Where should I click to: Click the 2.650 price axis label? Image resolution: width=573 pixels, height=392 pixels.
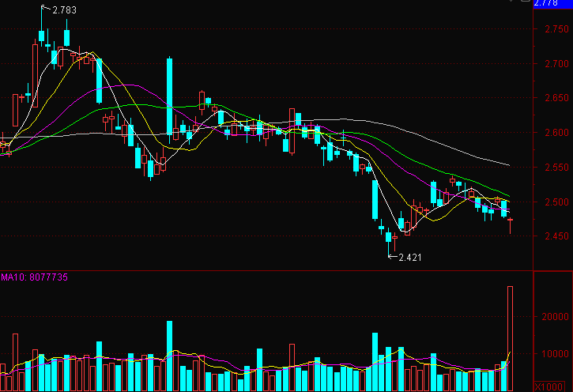pos(557,99)
